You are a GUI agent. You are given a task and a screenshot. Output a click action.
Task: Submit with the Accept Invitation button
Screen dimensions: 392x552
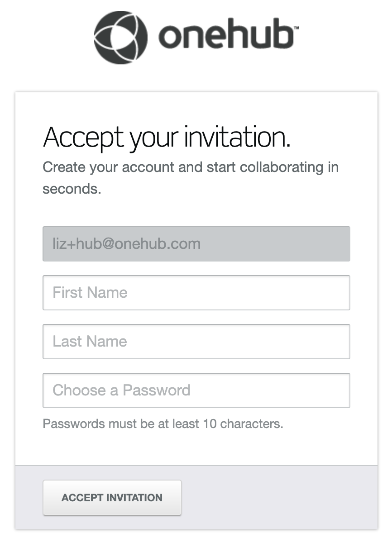pos(112,498)
